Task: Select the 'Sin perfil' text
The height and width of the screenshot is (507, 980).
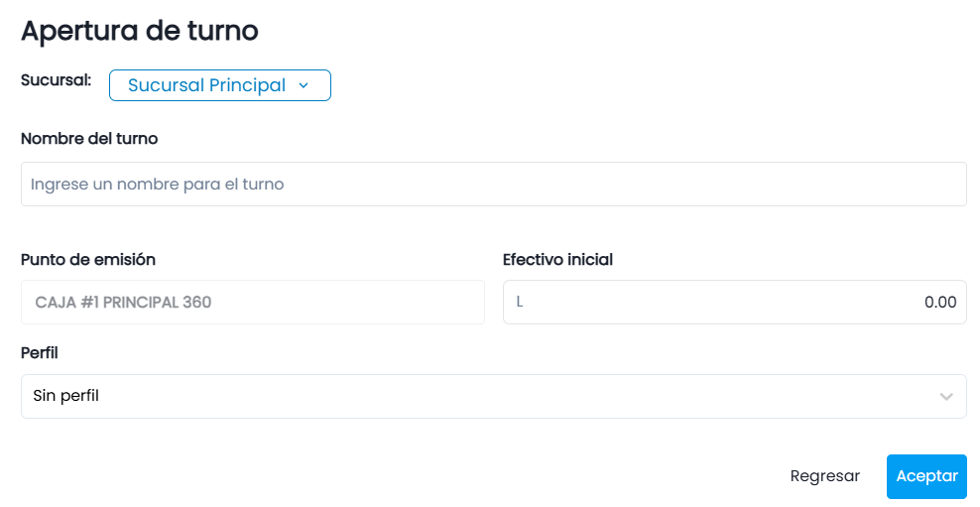Action: coord(66,396)
